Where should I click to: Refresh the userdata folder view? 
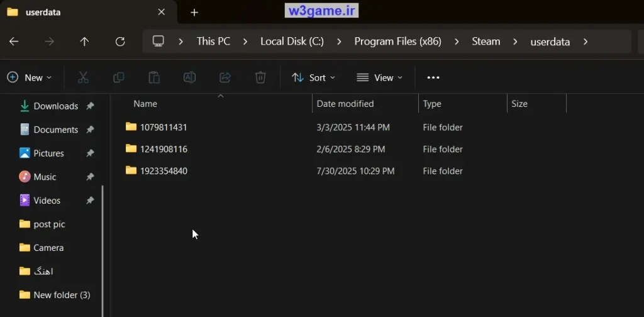120,42
